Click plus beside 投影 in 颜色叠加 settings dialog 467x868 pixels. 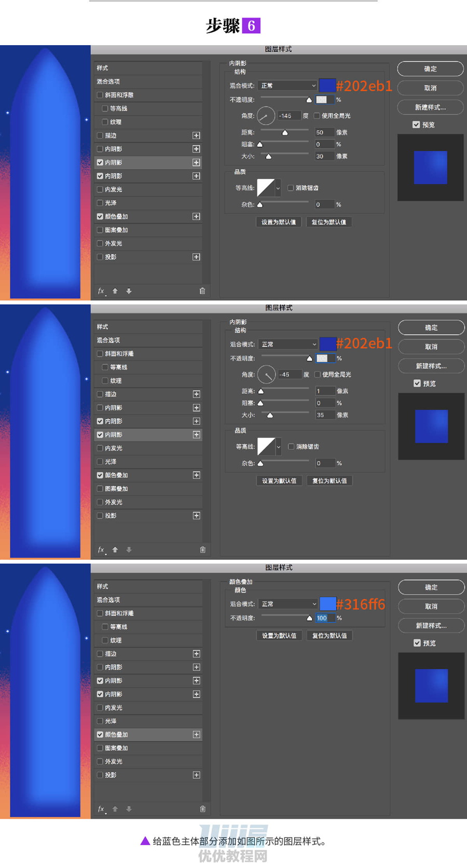tap(196, 775)
